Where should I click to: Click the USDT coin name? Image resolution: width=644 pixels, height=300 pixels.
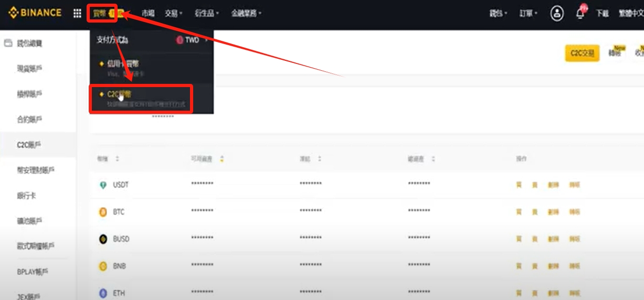(121, 185)
